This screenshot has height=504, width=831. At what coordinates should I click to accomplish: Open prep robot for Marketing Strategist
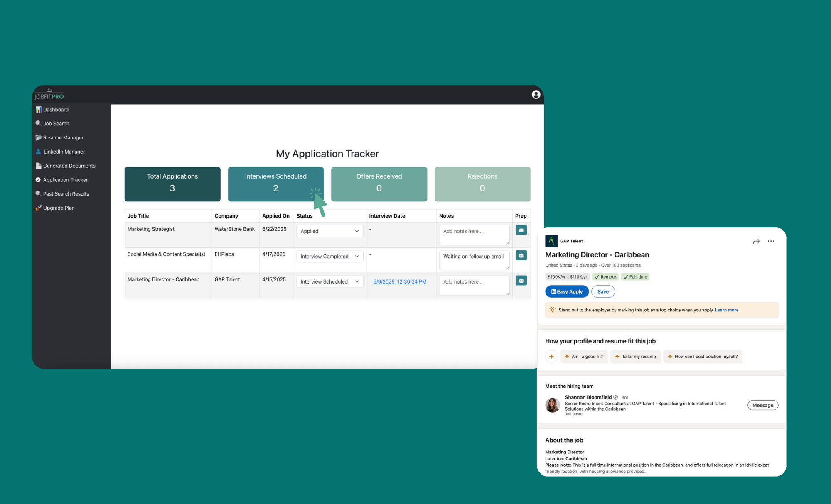coord(521,230)
